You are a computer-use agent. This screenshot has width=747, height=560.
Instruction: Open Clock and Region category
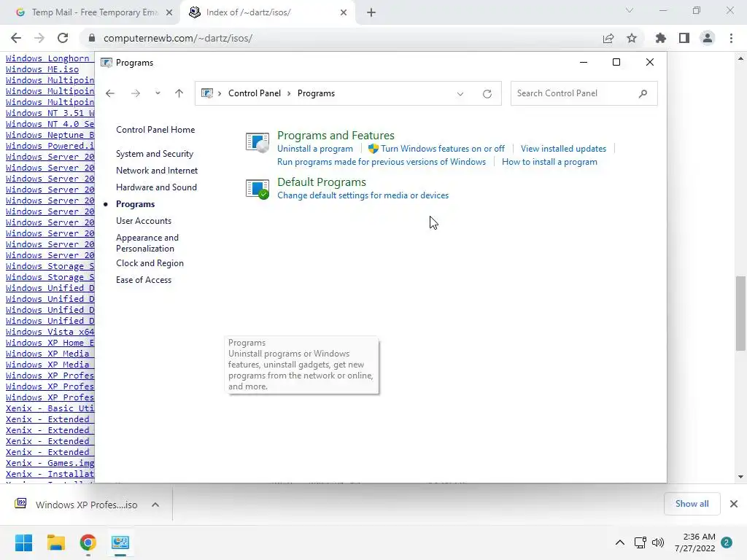150,263
